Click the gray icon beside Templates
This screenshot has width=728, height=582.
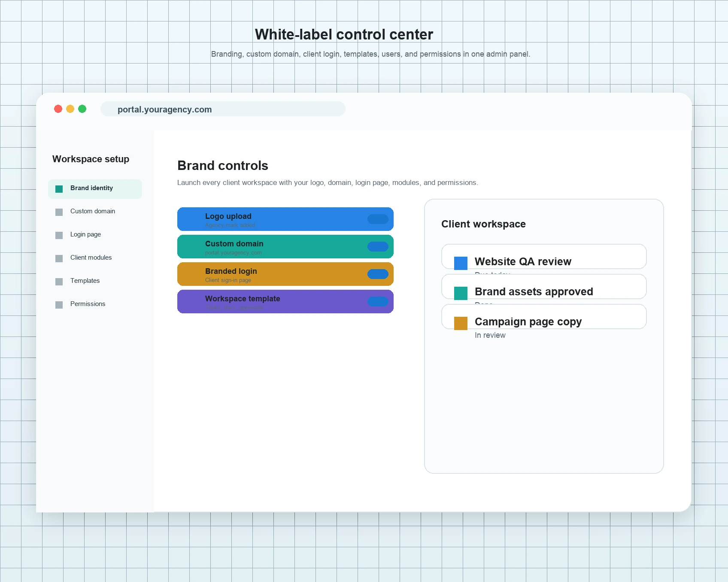point(59,282)
